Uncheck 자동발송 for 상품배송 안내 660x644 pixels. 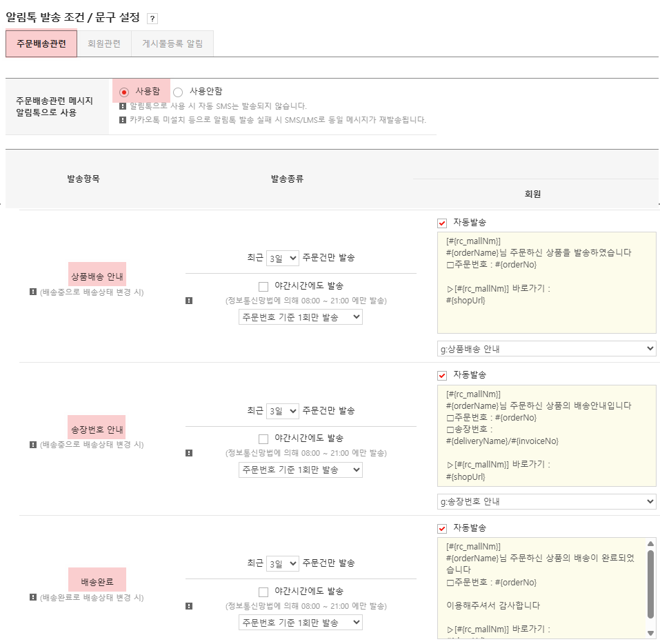[442, 223]
